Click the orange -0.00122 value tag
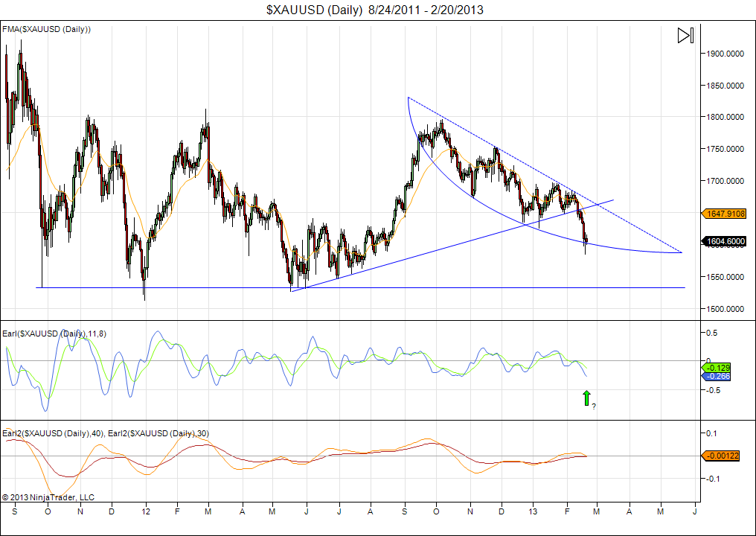Image resolution: width=756 pixels, height=536 pixels. click(x=720, y=456)
